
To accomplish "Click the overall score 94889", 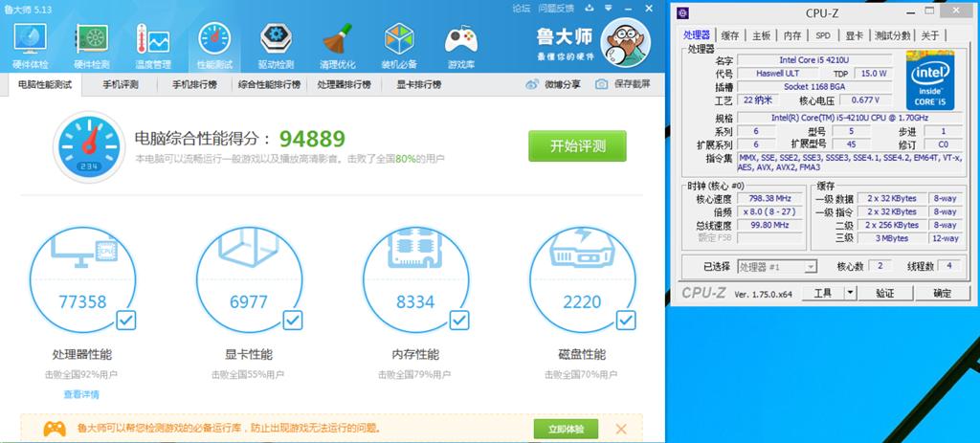I will (312, 139).
